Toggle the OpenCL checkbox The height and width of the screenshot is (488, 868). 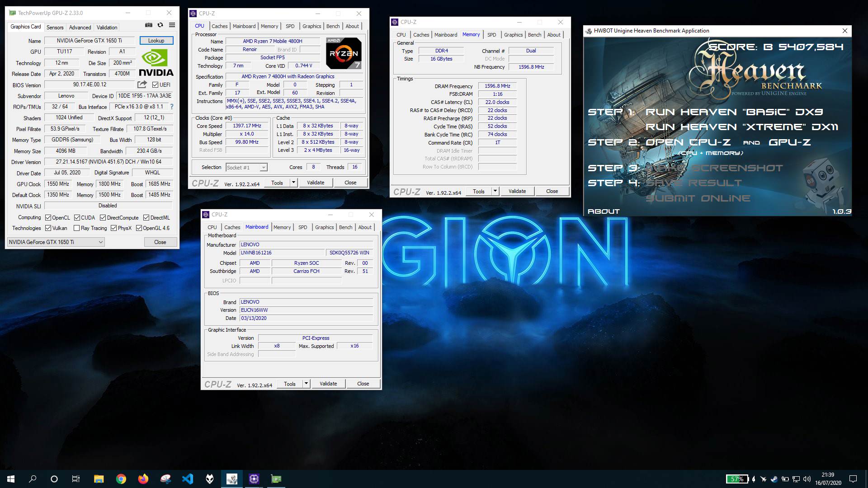click(x=48, y=218)
